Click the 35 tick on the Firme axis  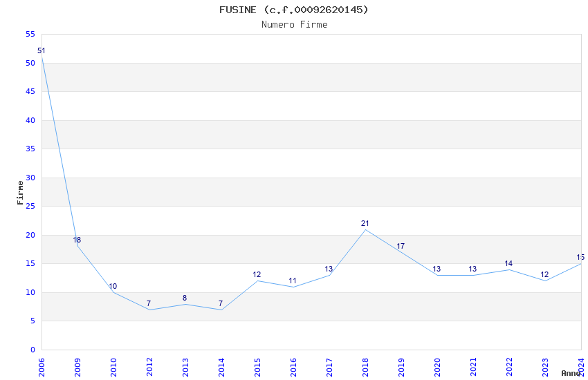tap(30, 149)
